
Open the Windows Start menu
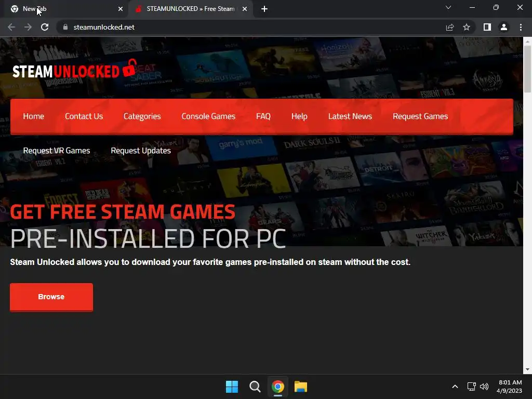coord(232,387)
